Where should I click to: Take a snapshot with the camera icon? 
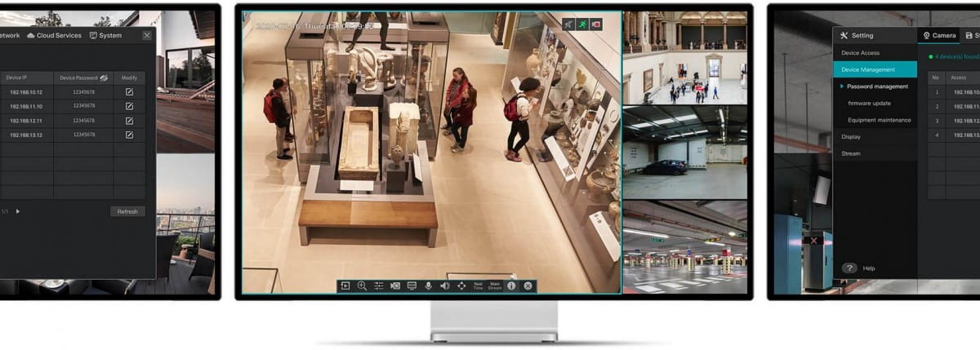coord(395,286)
